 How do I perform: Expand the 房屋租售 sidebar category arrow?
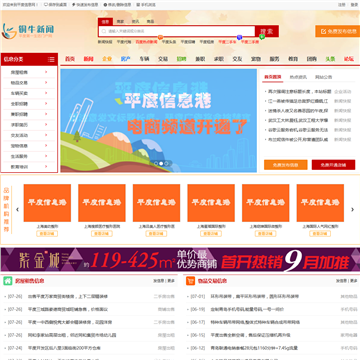46,72
